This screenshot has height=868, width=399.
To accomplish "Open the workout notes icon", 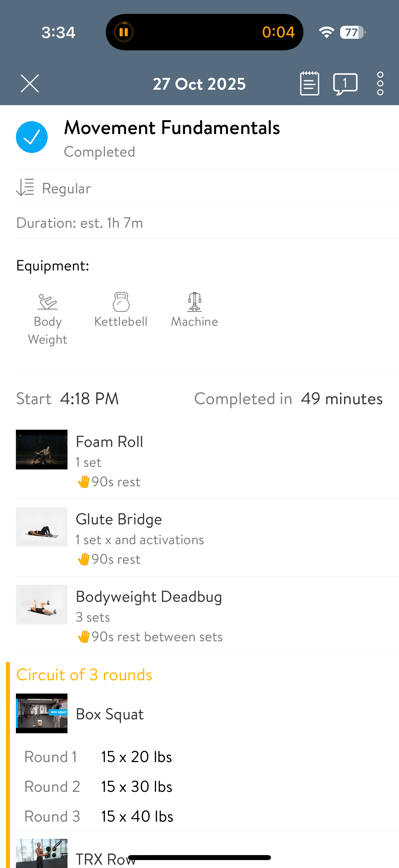I will point(309,83).
